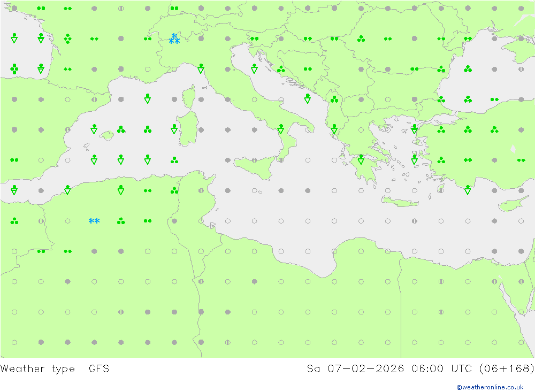
Task: Select the shower symbol near the Istria peninsula
Action: pyautogui.click(x=254, y=68)
